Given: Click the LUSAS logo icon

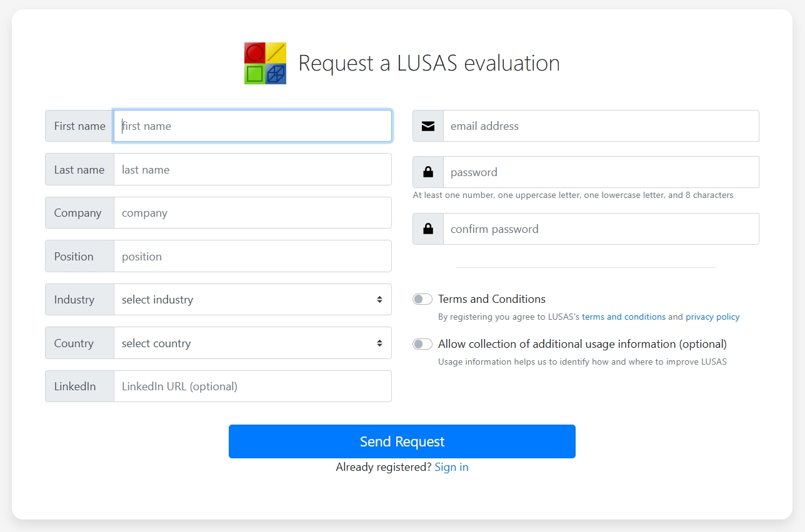Looking at the screenshot, I should (x=265, y=63).
